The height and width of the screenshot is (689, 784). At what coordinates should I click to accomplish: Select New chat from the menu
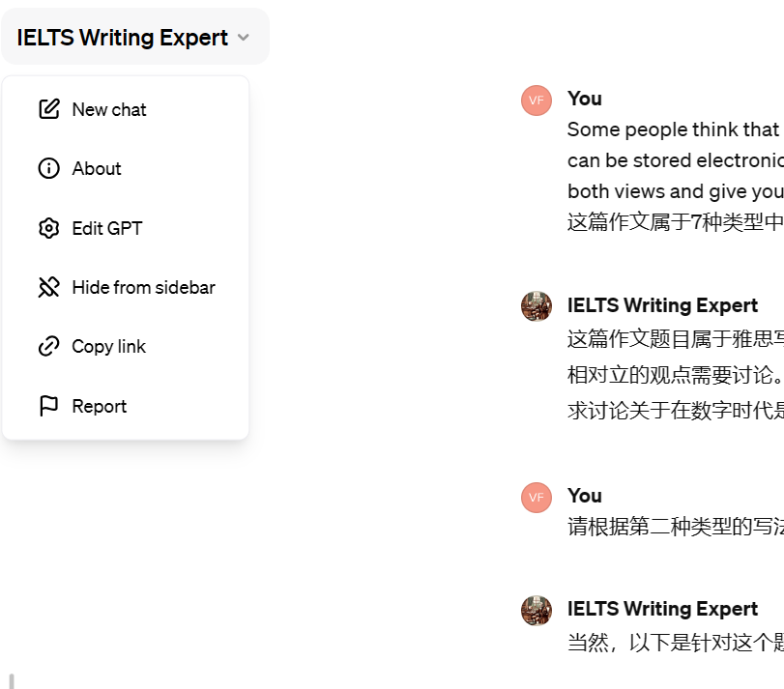coord(126,109)
